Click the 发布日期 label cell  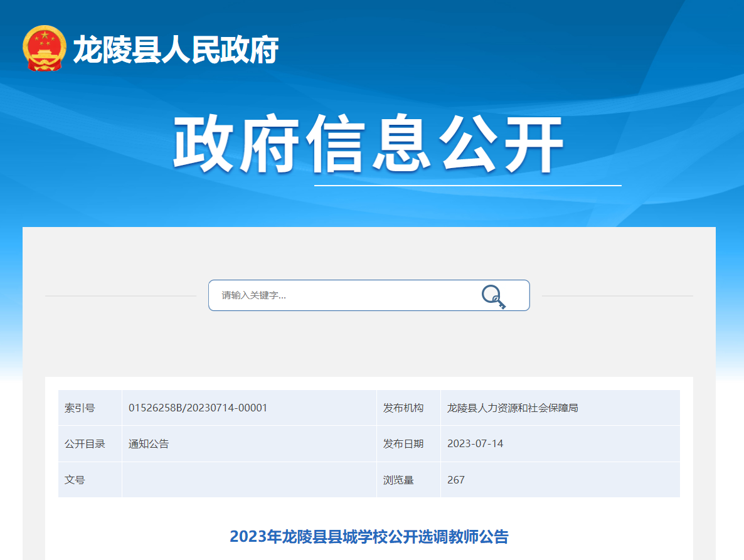coord(408,444)
